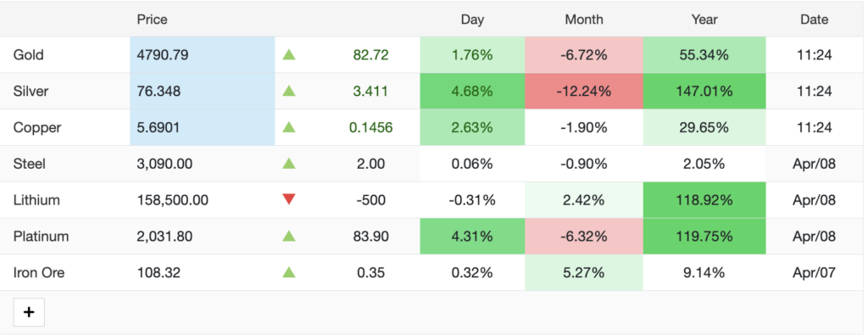Viewport: 868px width, 335px height.
Task: Open the Copper commodity link
Action: pyautogui.click(x=37, y=127)
